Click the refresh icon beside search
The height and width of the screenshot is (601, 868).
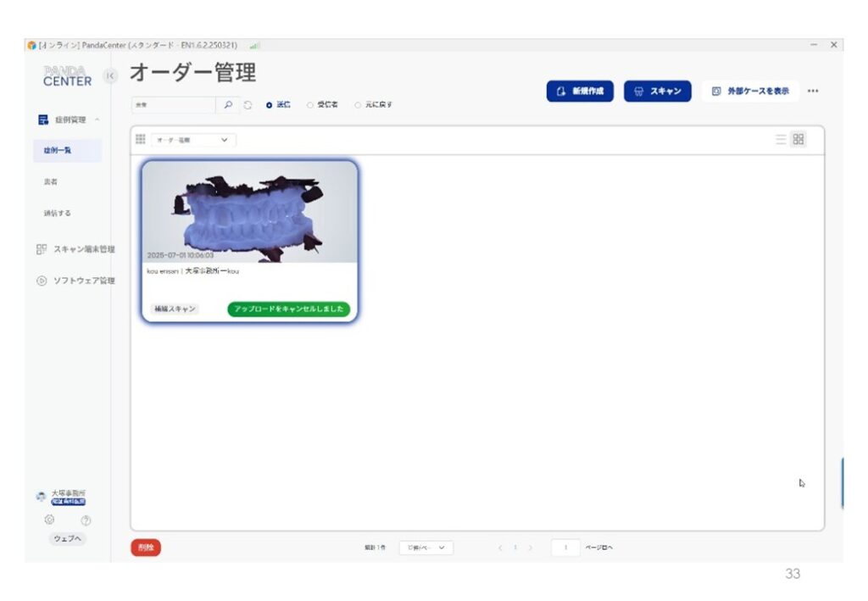[x=248, y=105]
